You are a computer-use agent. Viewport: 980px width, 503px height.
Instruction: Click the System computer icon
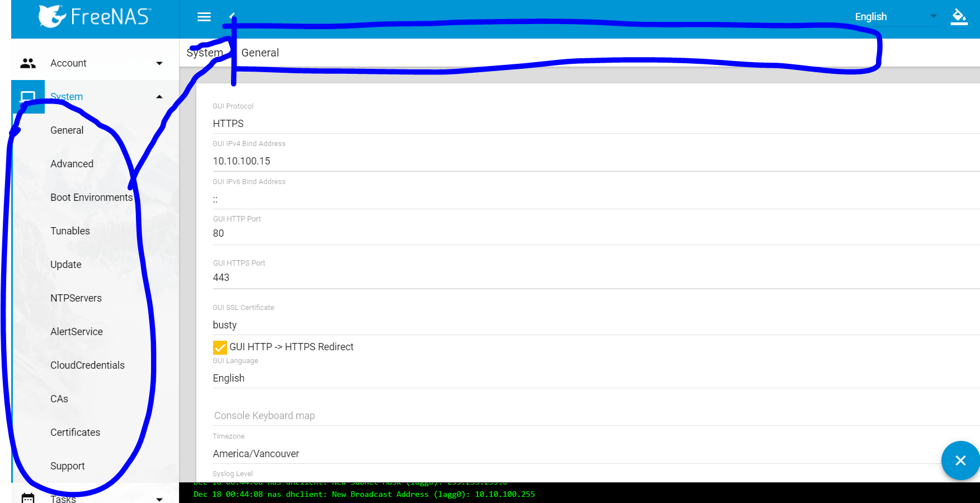click(x=28, y=97)
